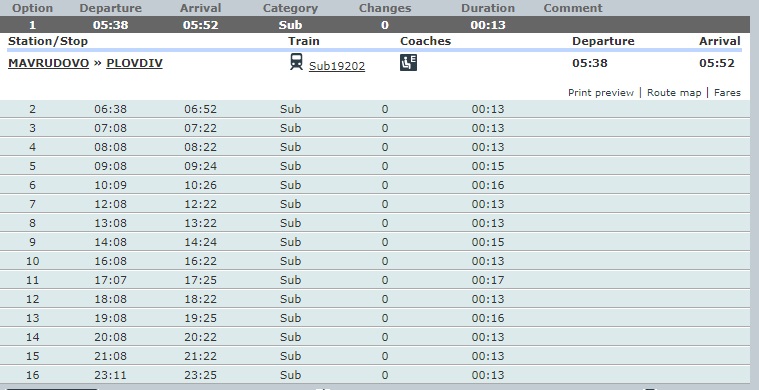
Task: Click duration 00:15 in option 9 row
Action: (488, 242)
